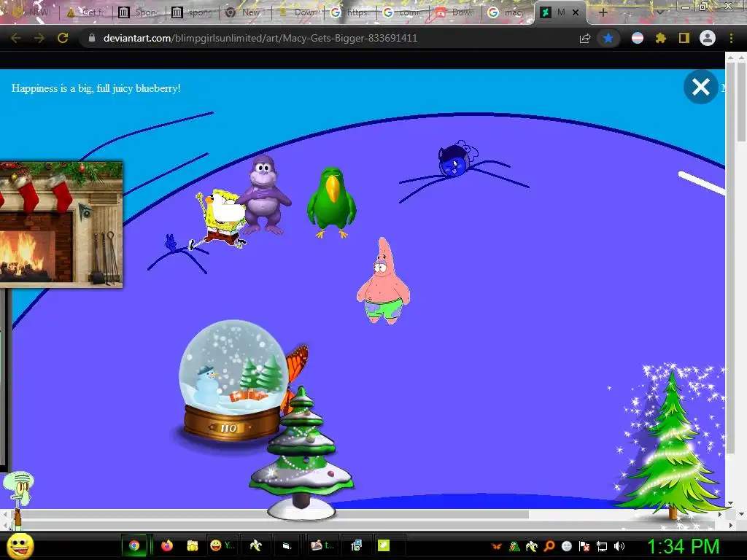Switch to the 'comic' Google tab
This screenshot has width=747, height=560.
click(403, 12)
